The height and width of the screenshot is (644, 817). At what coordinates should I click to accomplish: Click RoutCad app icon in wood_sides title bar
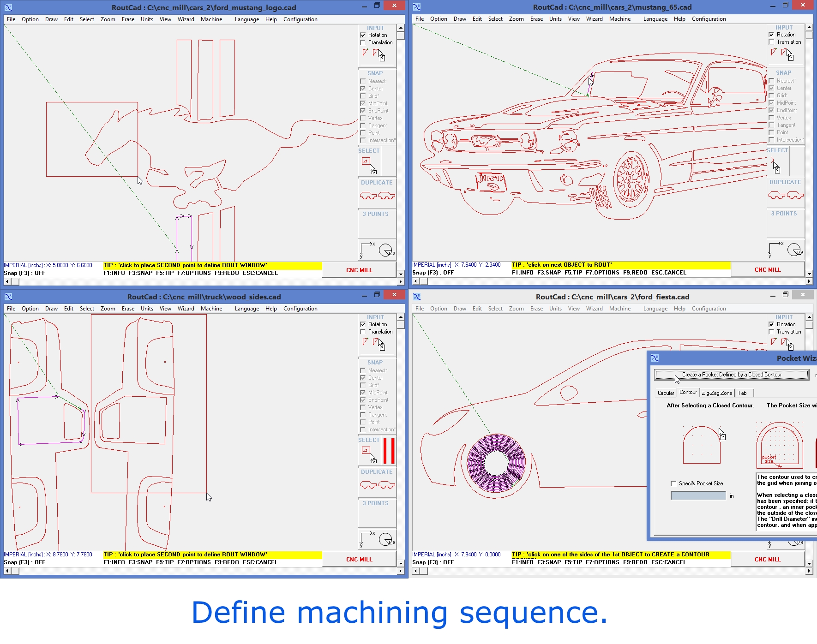(8, 297)
